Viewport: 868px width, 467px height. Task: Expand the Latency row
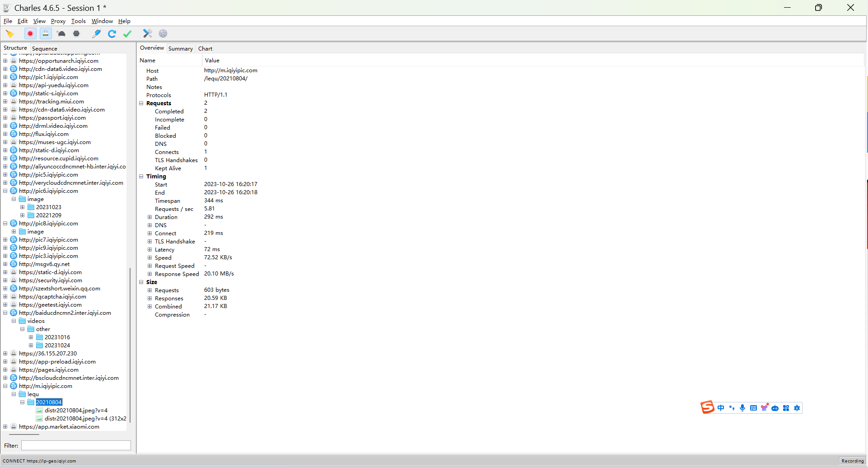click(149, 249)
